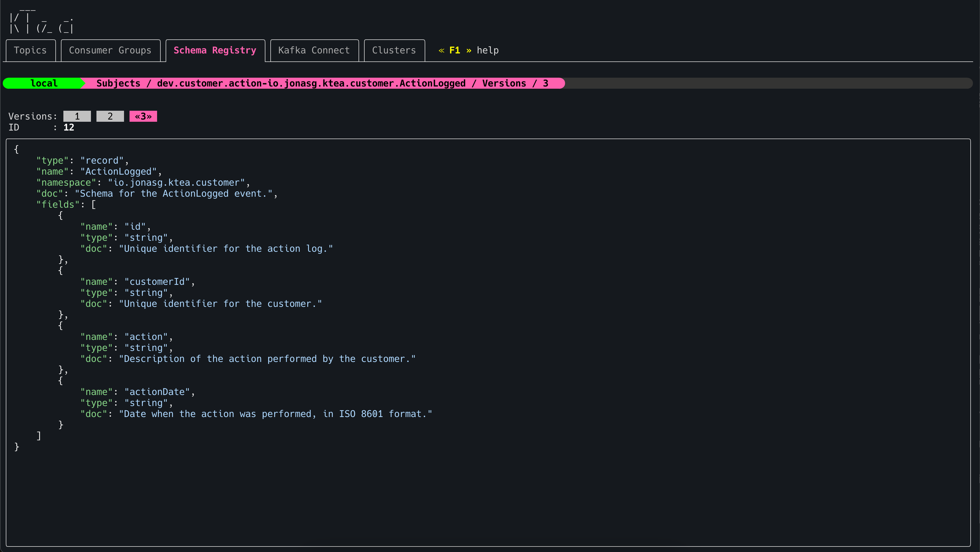
Task: Click the ISO 8601 doc string line
Action: pos(275,414)
